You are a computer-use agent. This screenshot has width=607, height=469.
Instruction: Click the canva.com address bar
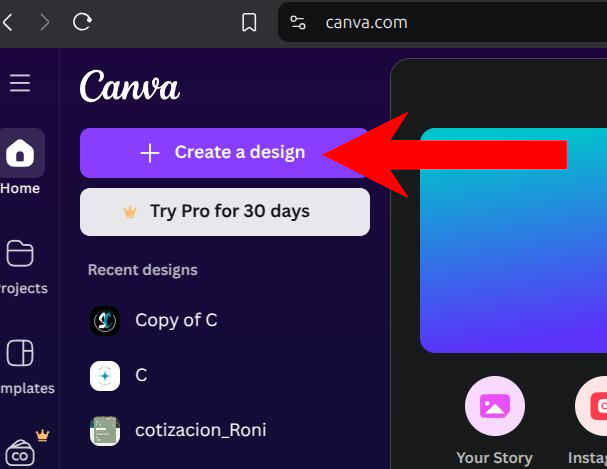(x=442, y=22)
